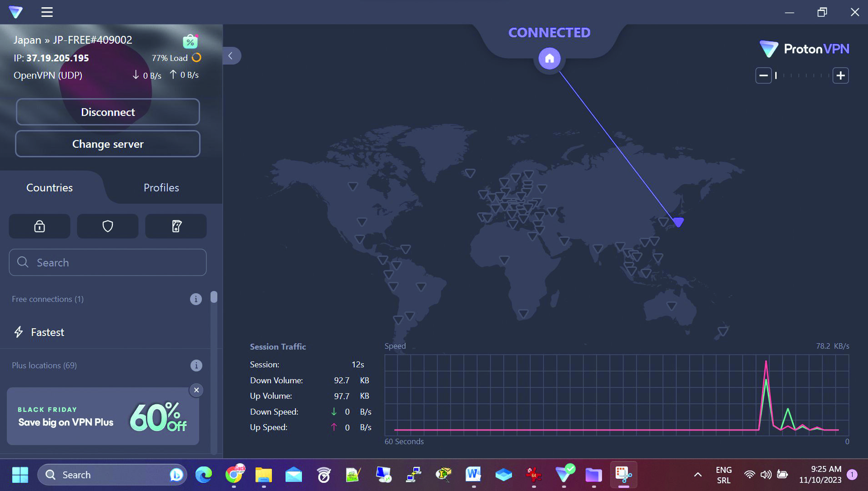Image resolution: width=868 pixels, height=491 pixels.
Task: Click the home icon on the map
Action: (x=549, y=59)
